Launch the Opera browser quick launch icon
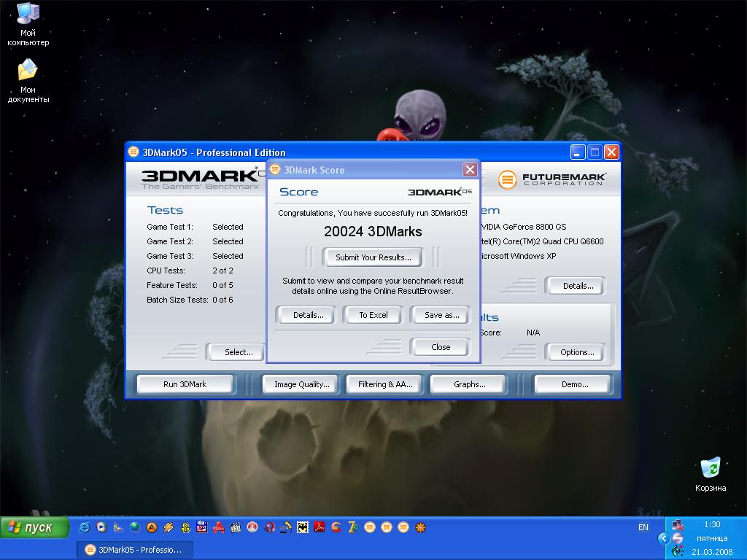 coord(270,527)
